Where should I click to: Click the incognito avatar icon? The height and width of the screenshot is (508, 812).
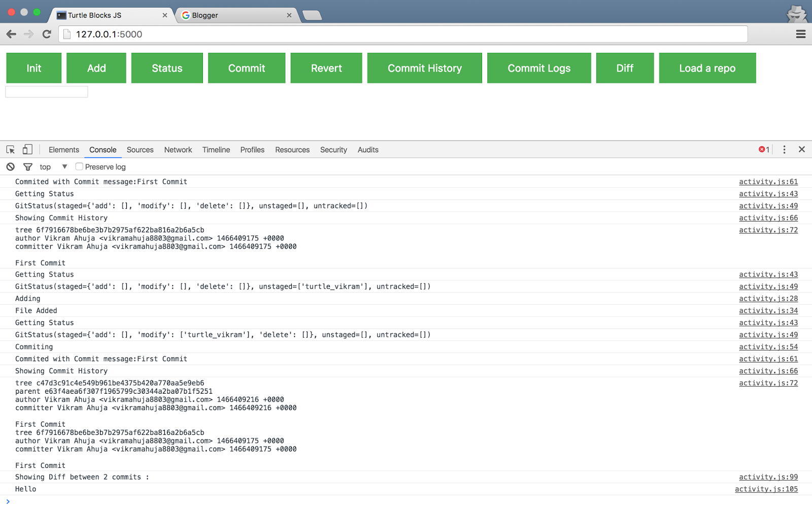click(x=797, y=14)
